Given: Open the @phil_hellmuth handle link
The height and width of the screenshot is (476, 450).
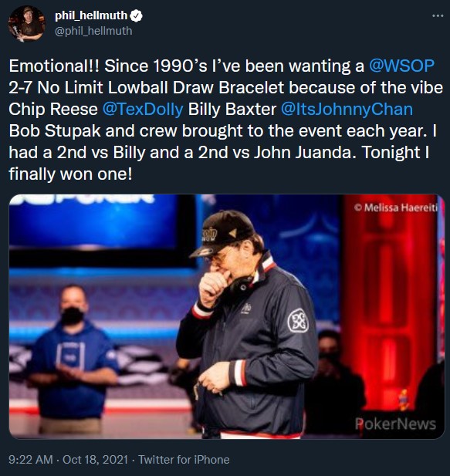Looking at the screenshot, I should [93, 31].
